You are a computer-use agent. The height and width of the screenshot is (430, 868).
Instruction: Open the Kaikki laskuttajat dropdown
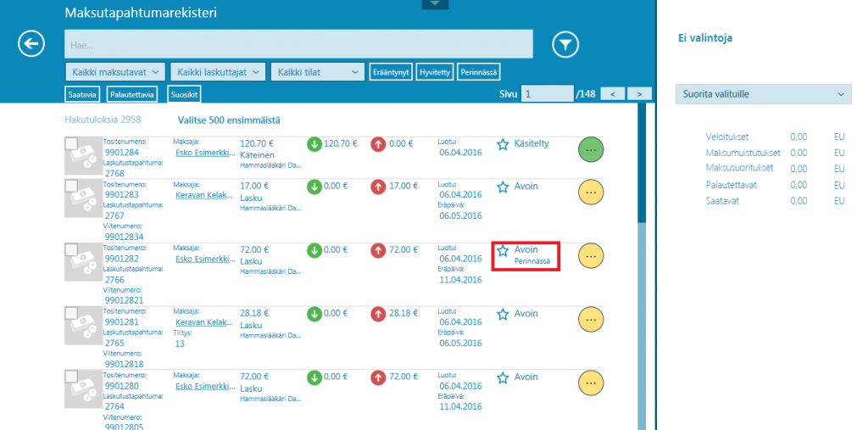pos(218,72)
